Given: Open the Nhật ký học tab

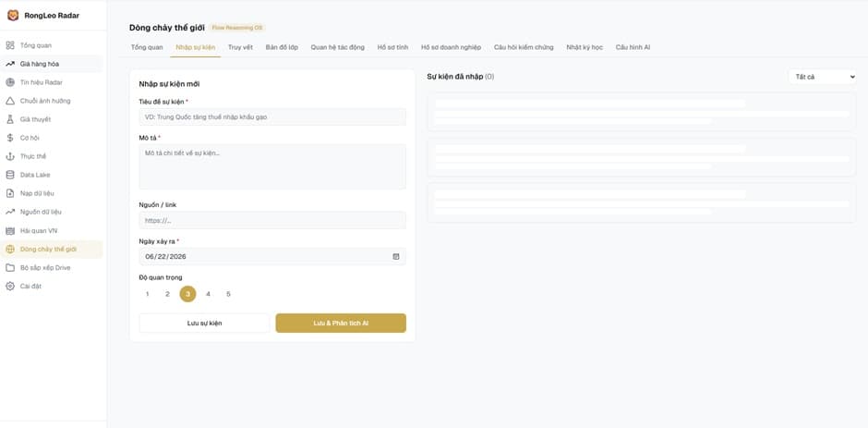Looking at the screenshot, I should pos(585,47).
